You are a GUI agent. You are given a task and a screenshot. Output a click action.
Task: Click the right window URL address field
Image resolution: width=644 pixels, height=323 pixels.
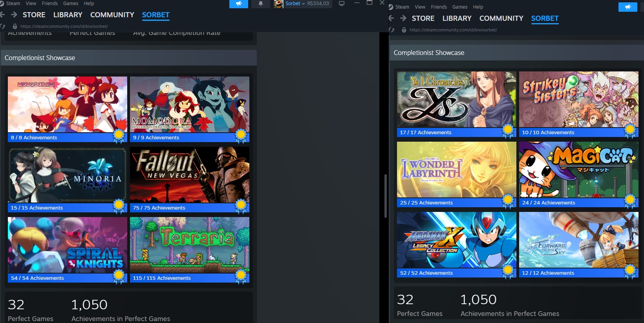[x=453, y=30]
